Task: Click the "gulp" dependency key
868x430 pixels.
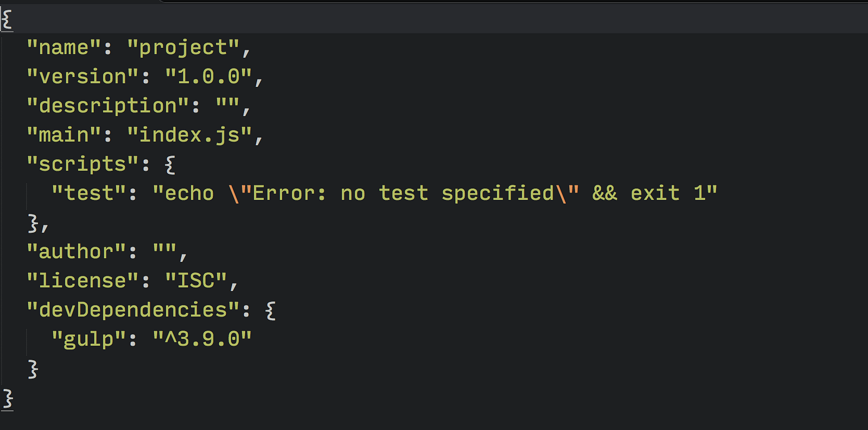Action: pos(89,339)
